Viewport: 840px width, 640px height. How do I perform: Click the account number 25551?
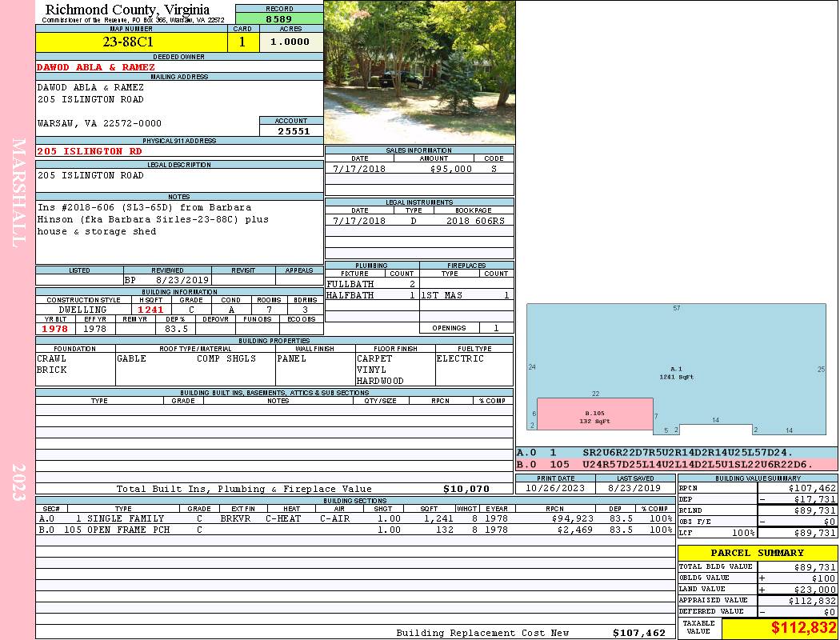(x=291, y=130)
